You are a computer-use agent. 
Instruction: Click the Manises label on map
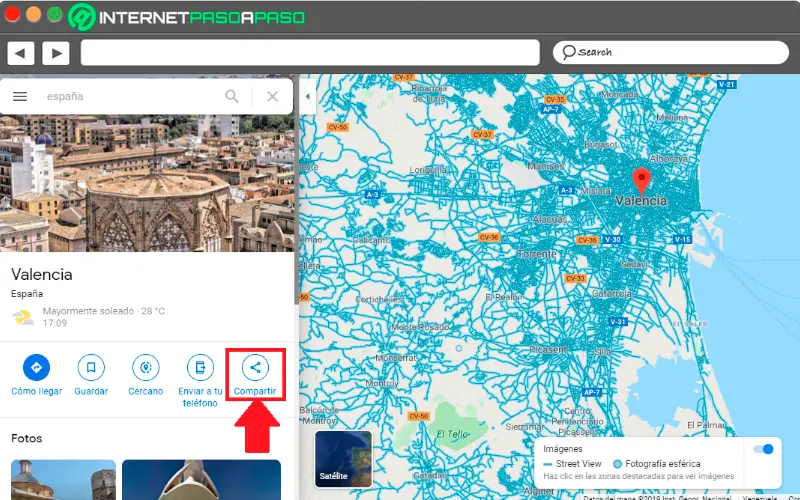pyautogui.click(x=546, y=166)
